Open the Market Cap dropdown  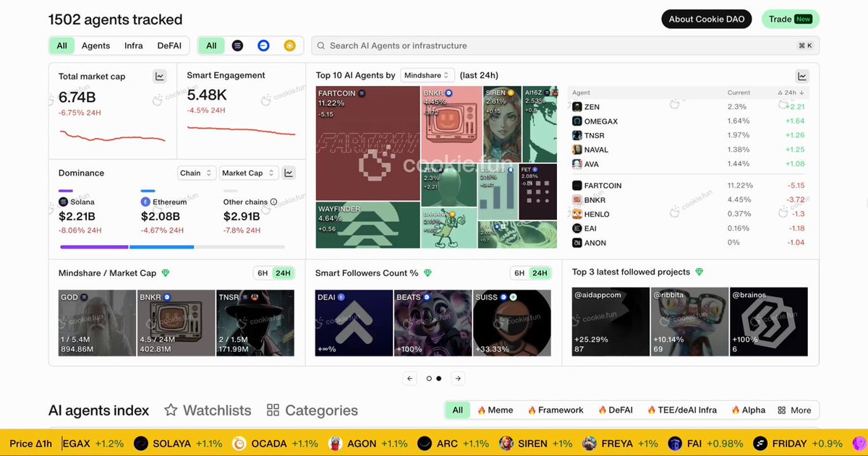[249, 173]
